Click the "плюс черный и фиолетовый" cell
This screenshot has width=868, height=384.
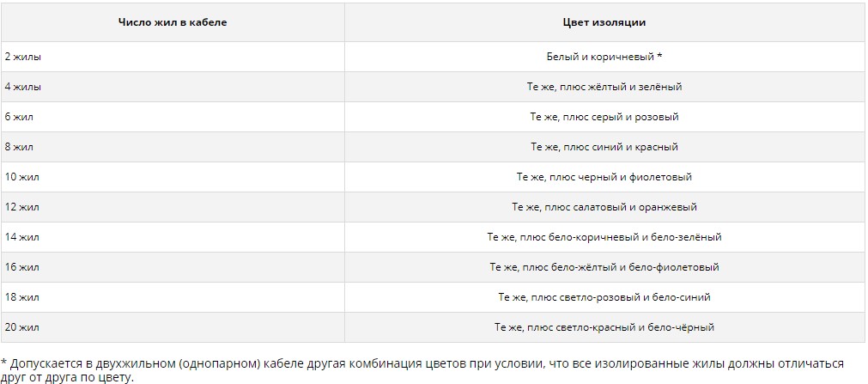[604, 177]
